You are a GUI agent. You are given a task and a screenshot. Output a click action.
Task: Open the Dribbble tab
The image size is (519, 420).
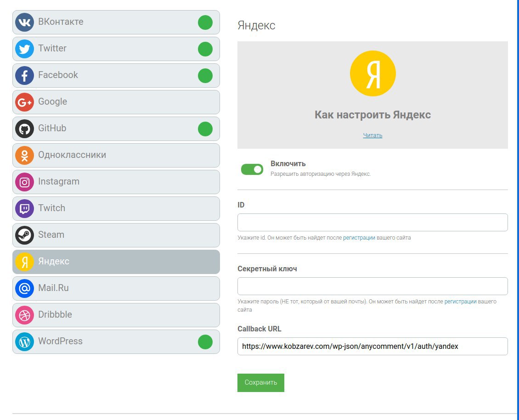coord(116,315)
